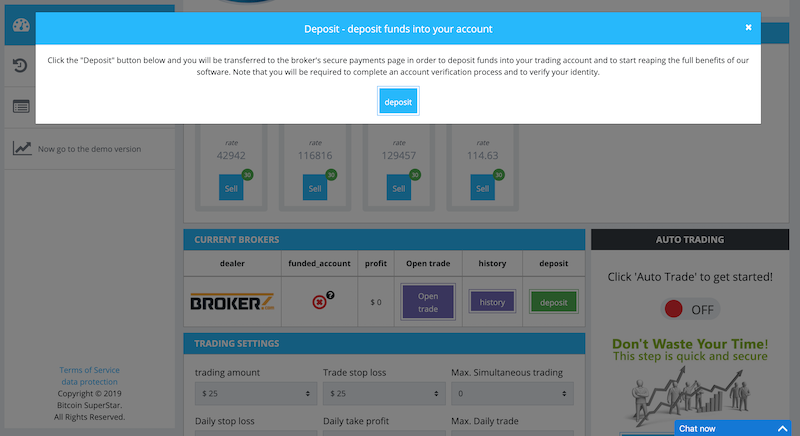Click the red X funded account icon

[318, 302]
